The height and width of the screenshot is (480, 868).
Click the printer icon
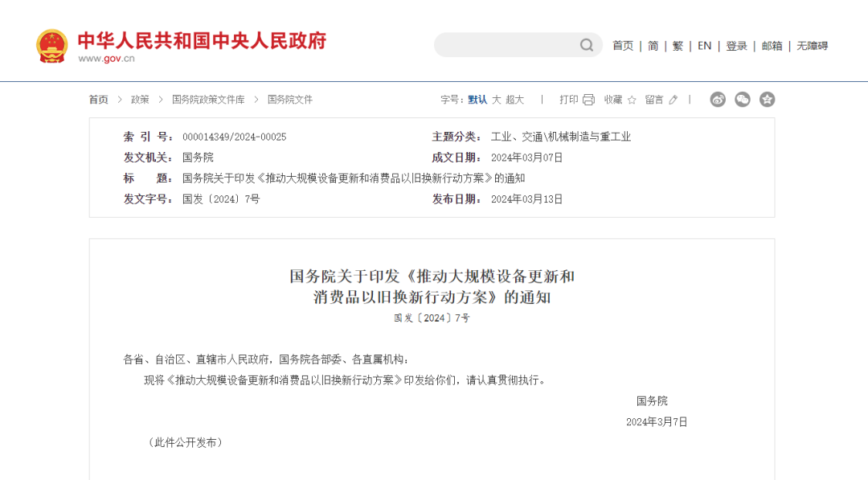(x=588, y=100)
